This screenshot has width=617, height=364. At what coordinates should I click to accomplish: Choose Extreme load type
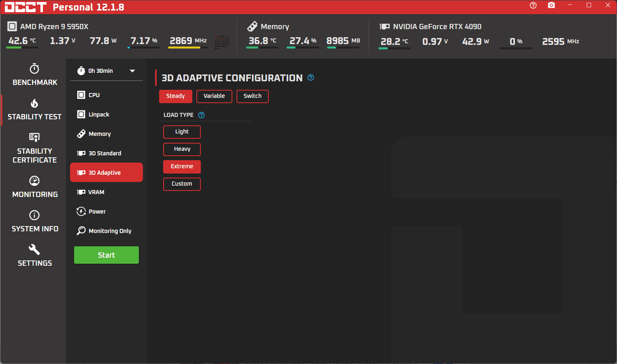point(182,167)
